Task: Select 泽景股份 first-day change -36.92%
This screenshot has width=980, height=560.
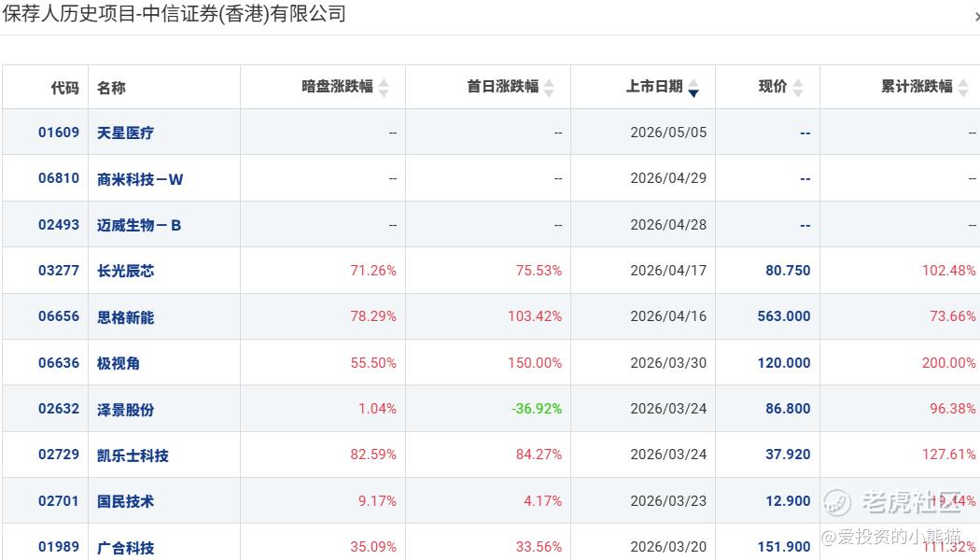Action: click(x=537, y=409)
